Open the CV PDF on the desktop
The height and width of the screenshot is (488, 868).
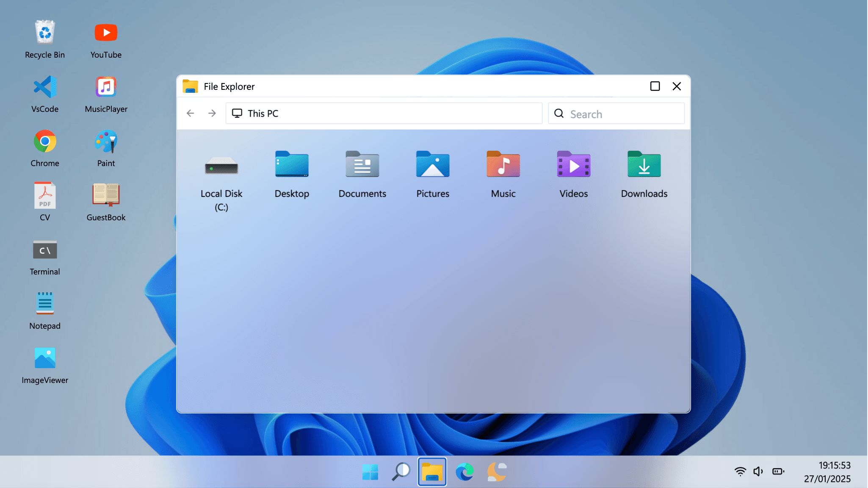44,195
